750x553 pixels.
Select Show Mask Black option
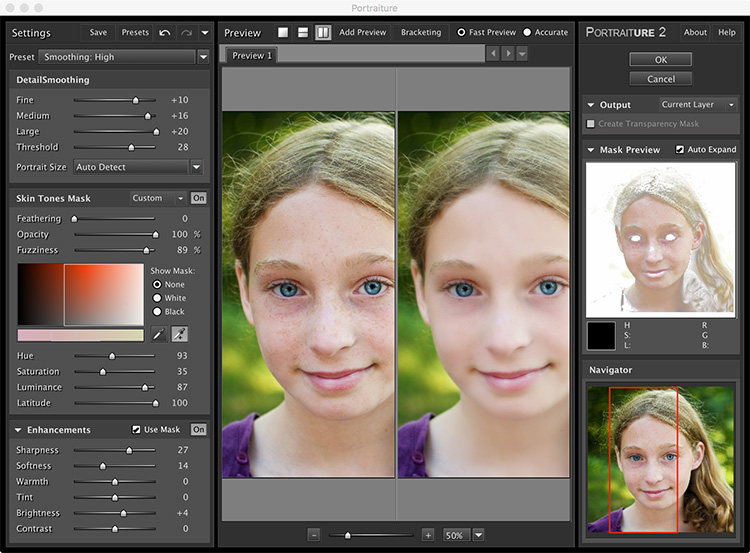(x=157, y=311)
